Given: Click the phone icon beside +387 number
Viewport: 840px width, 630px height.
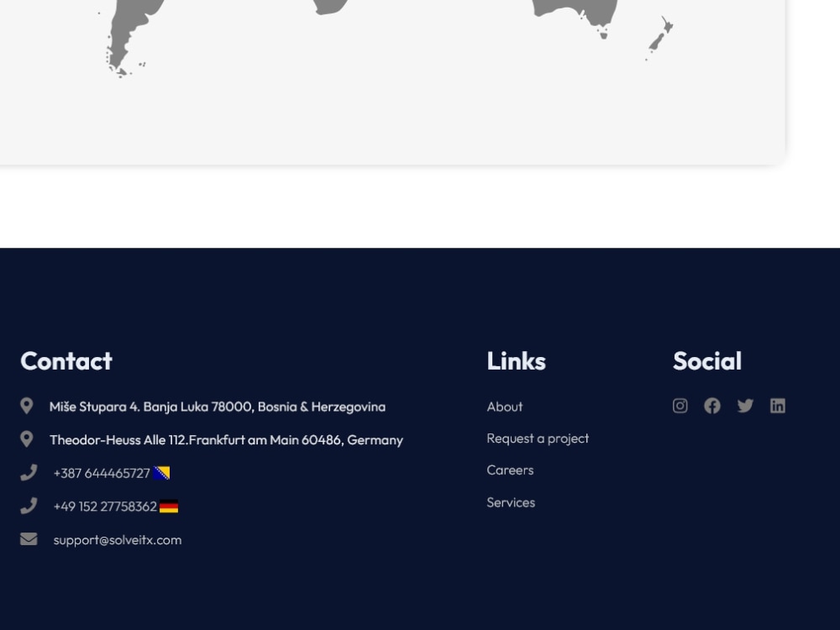Looking at the screenshot, I should (x=29, y=472).
